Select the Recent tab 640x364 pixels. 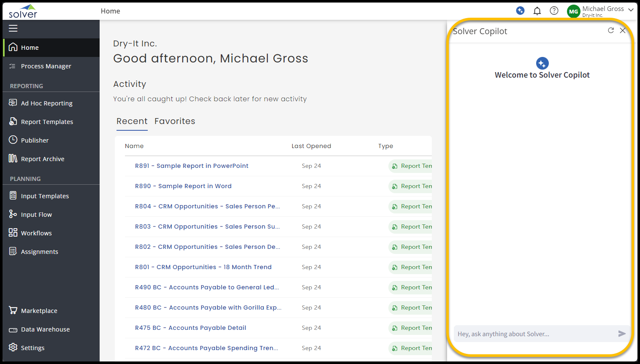point(132,121)
